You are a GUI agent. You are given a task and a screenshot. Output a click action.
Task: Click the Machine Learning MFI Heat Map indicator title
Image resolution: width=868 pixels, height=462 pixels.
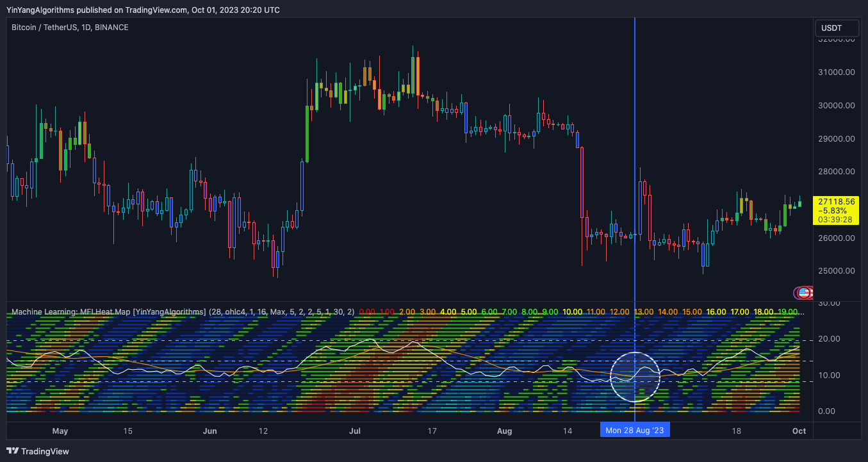pyautogui.click(x=109, y=312)
